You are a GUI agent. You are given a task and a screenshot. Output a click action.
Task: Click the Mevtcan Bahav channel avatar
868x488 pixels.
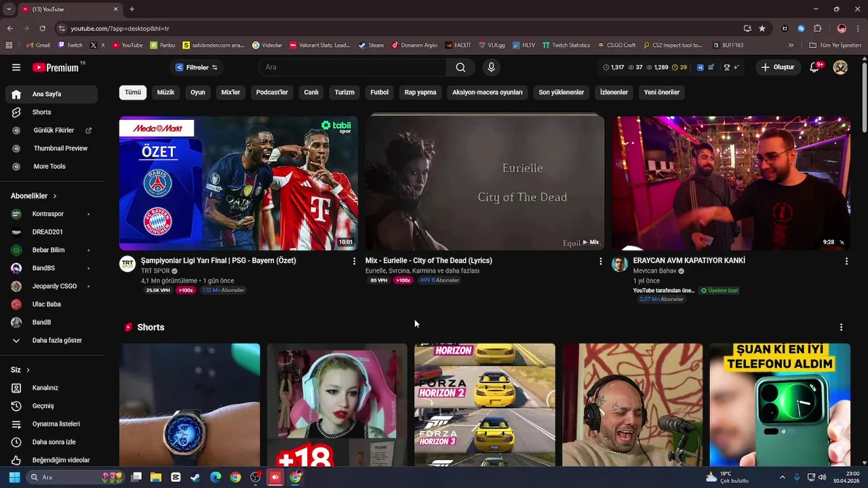tap(620, 264)
